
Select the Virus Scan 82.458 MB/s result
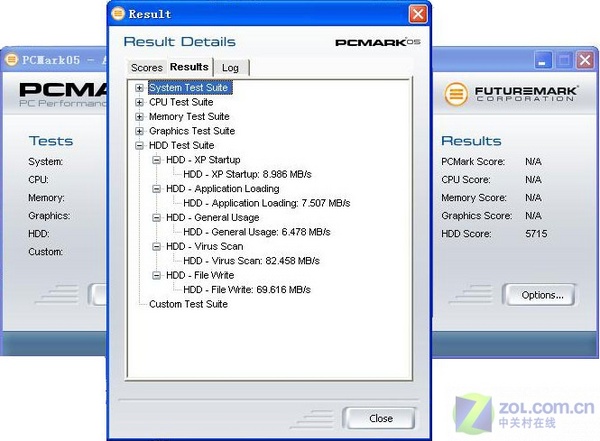click(251, 261)
